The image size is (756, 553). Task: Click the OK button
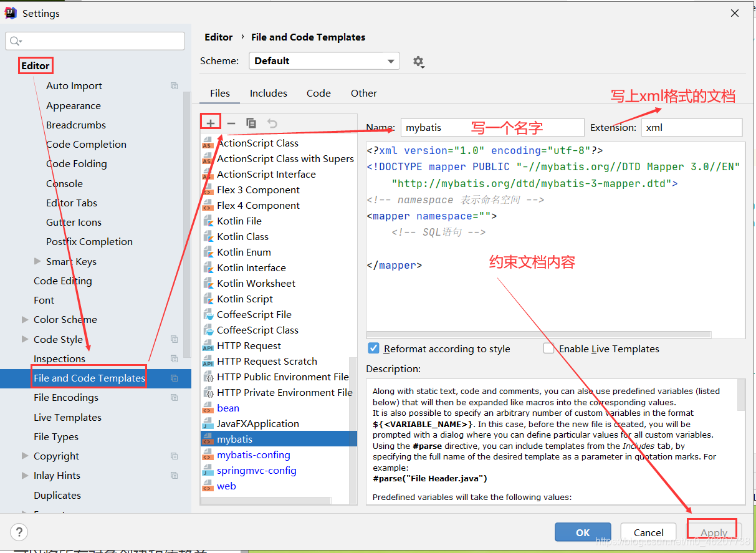point(583,532)
